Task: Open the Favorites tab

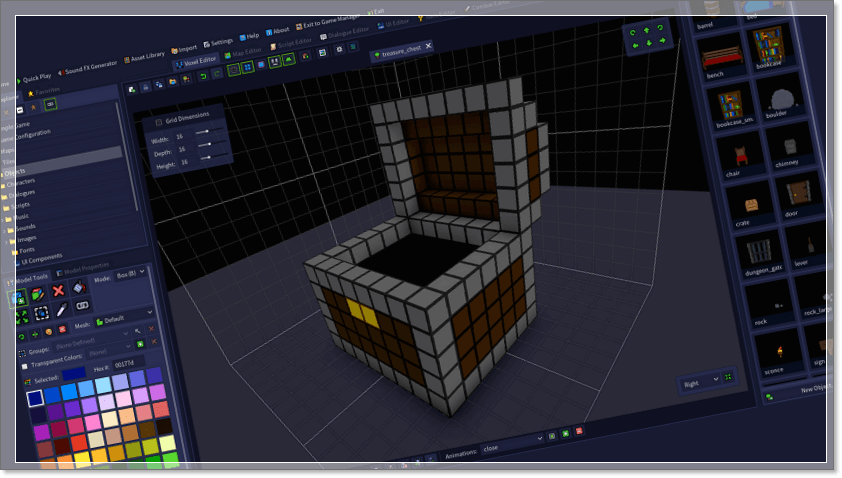Action: (x=44, y=92)
